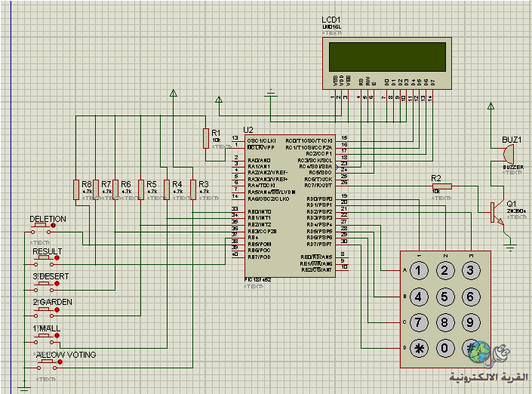
Task: Click the 2:GARDEN button label
Action: point(52,302)
